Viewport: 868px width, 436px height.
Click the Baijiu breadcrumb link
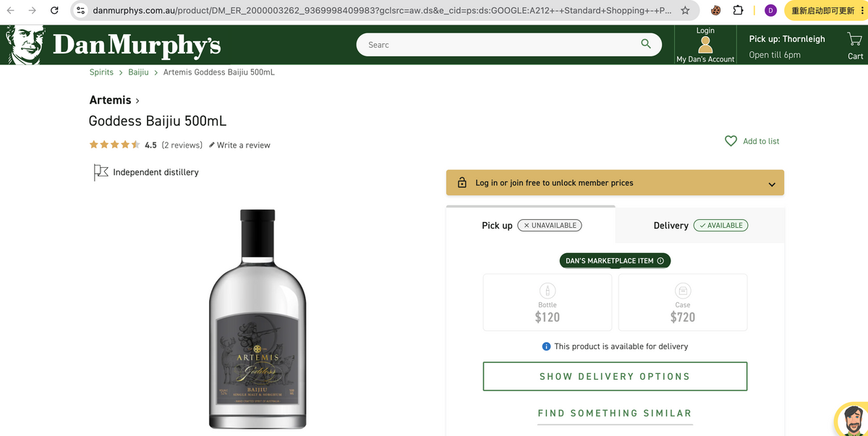pyautogui.click(x=138, y=72)
